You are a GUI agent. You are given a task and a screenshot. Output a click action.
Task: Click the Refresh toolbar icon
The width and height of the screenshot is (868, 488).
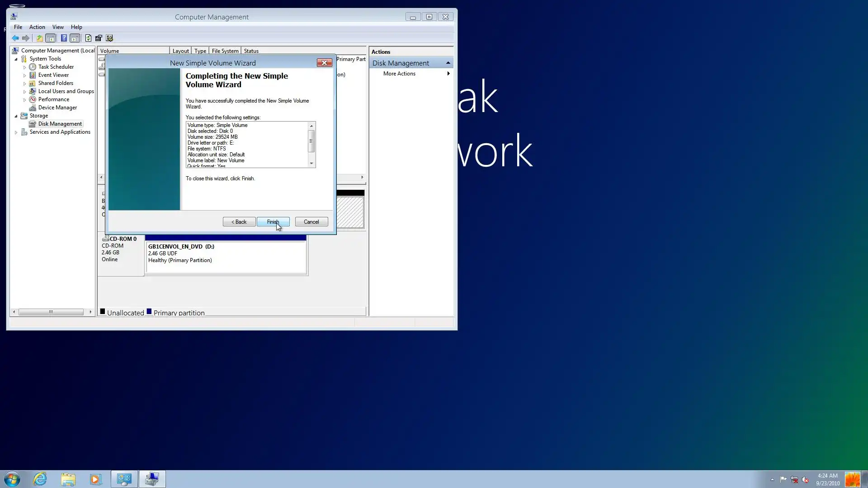(88, 38)
